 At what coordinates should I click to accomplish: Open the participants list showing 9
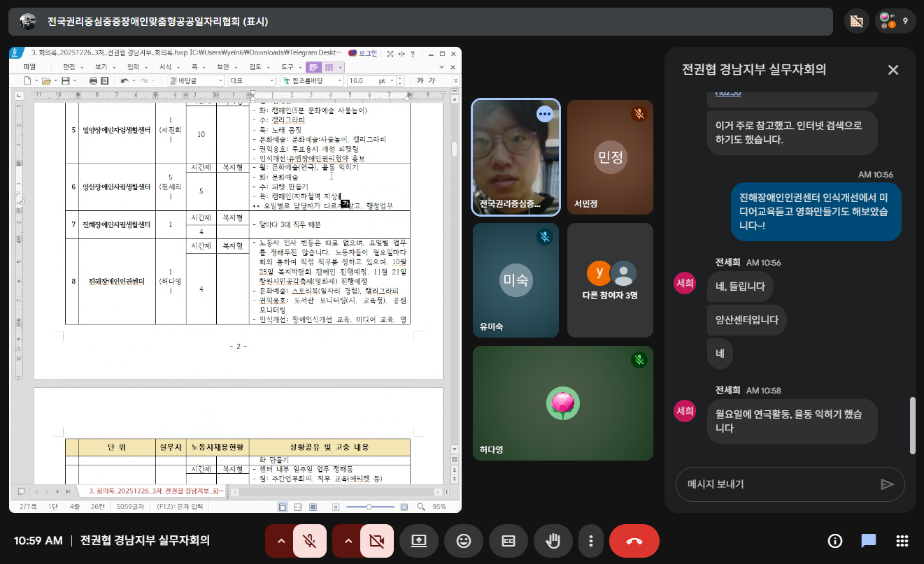(895, 21)
